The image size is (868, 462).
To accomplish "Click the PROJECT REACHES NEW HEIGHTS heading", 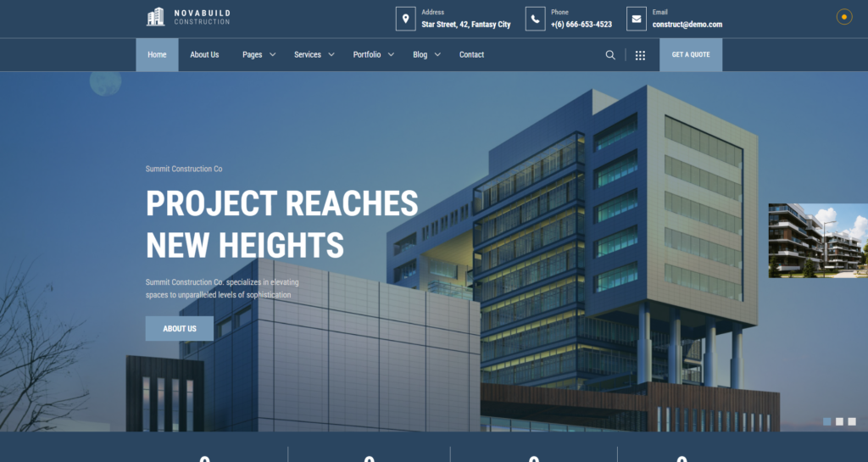I will pyautogui.click(x=281, y=224).
